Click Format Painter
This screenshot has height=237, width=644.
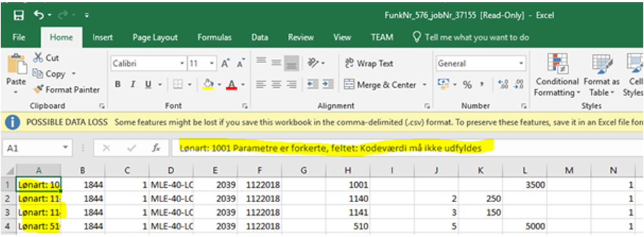tap(66, 90)
